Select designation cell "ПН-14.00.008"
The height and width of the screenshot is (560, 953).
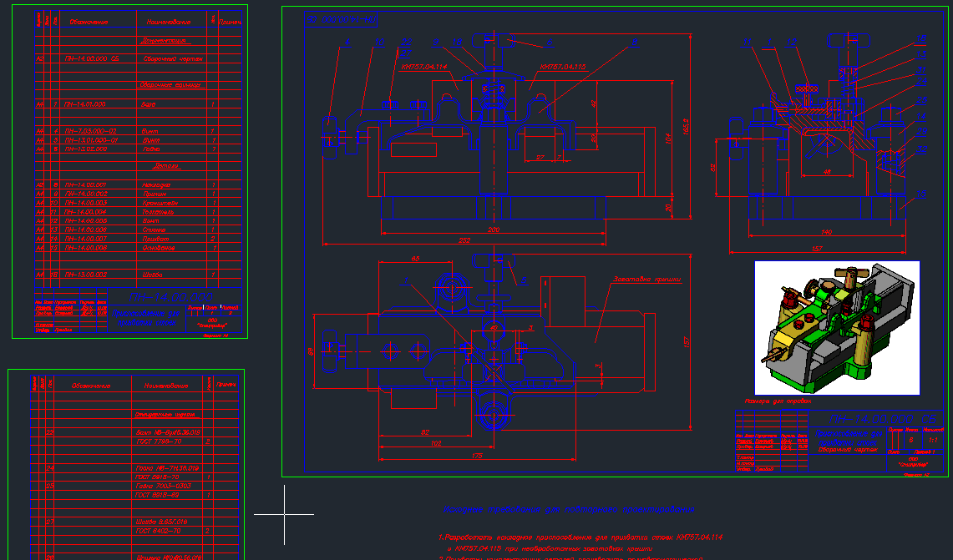[x=86, y=248]
